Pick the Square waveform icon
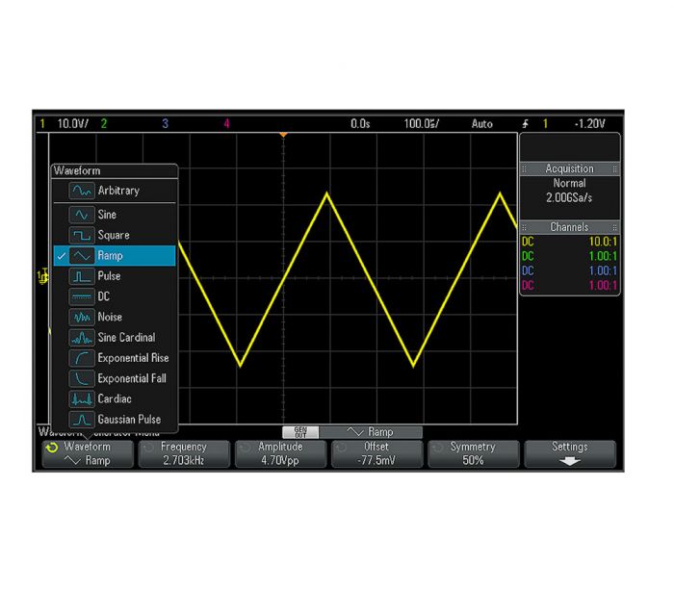The width and height of the screenshot is (674, 616). pyautogui.click(x=81, y=235)
